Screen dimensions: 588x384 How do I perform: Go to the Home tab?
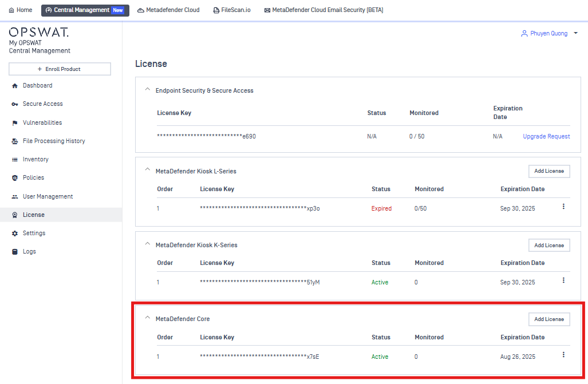coord(20,10)
